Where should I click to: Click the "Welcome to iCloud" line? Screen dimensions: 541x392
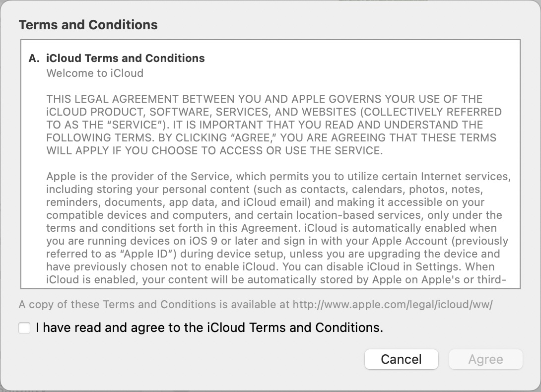[x=95, y=73]
